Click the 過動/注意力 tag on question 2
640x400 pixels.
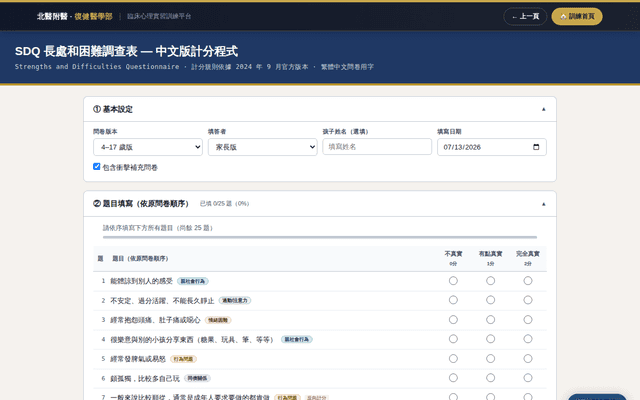pyautogui.click(x=235, y=301)
